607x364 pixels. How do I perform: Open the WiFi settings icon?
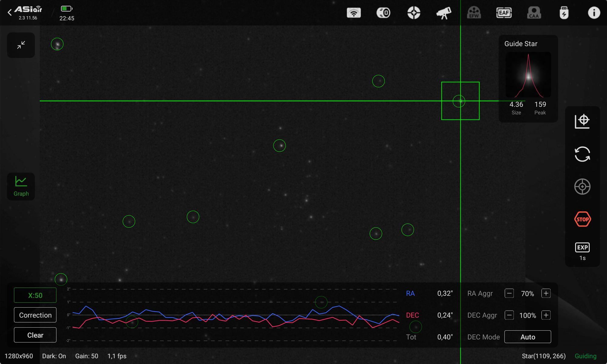pyautogui.click(x=354, y=13)
